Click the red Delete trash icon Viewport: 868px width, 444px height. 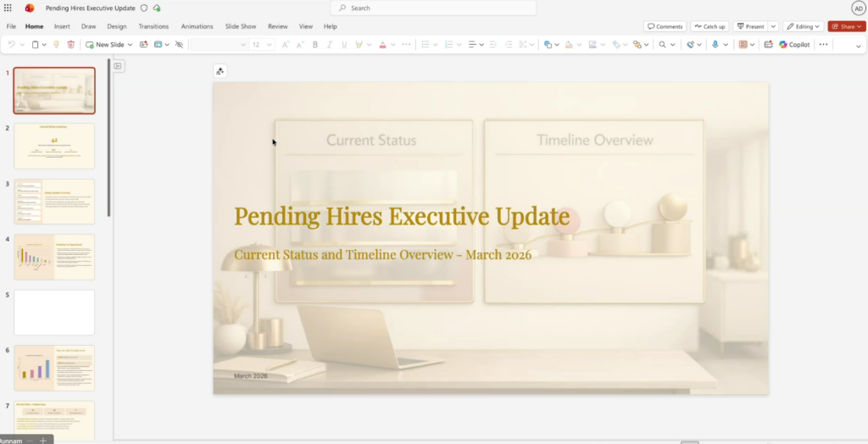coord(71,44)
